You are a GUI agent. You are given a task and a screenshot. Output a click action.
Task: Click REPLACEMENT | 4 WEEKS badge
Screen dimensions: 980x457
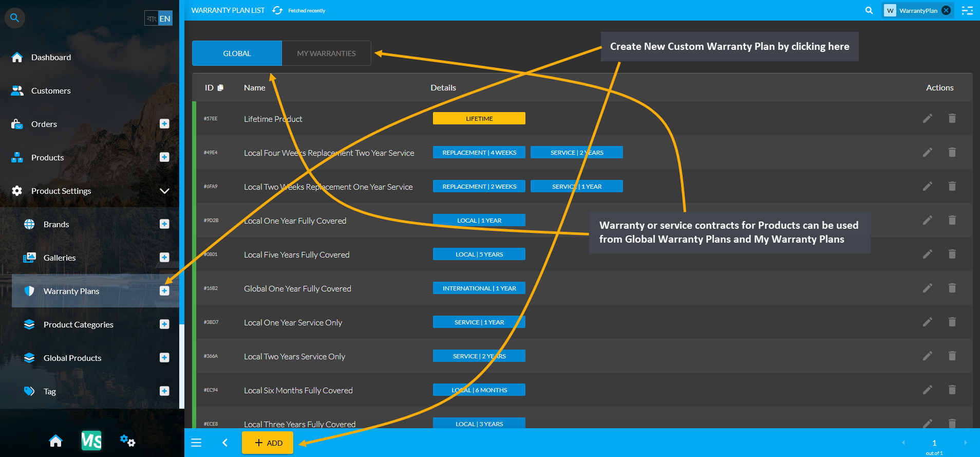(479, 152)
